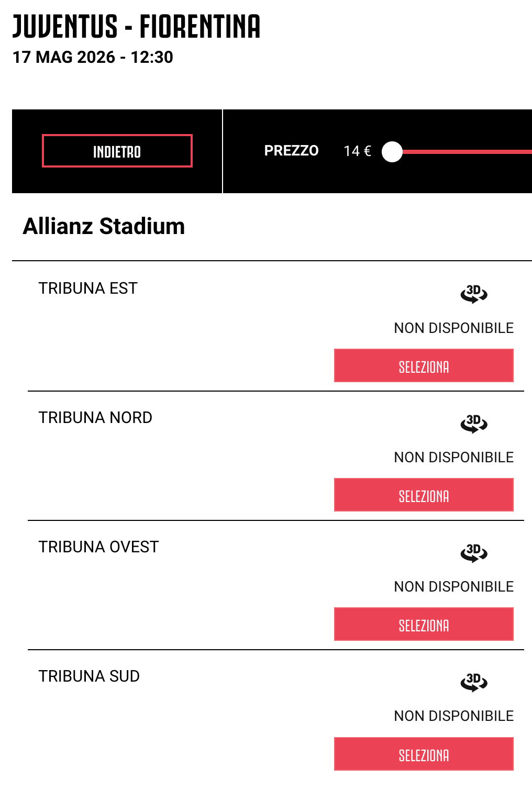Open the 3D view for Tribuna Est
The image size is (532, 801).
(x=474, y=294)
